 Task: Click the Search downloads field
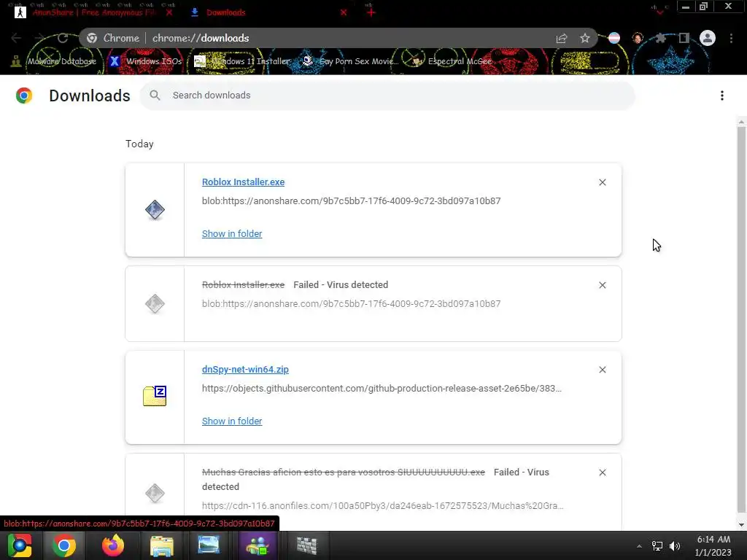pyautogui.click(x=387, y=96)
